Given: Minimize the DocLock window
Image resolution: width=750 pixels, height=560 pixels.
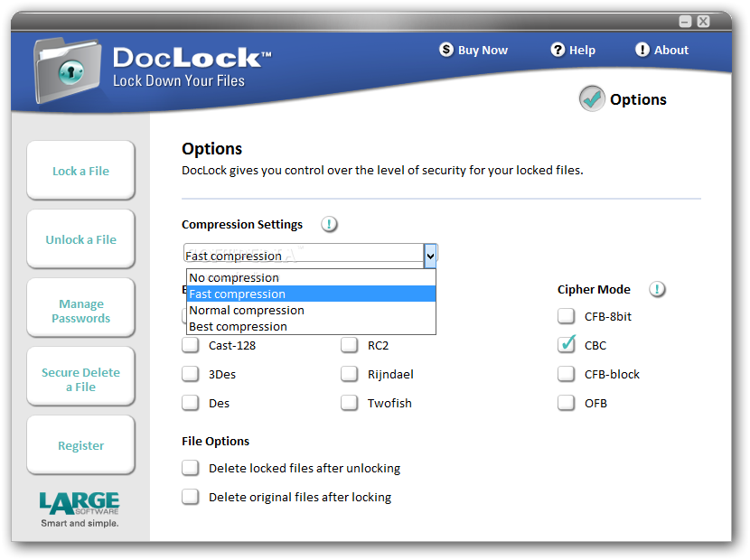Looking at the screenshot, I should [686, 21].
